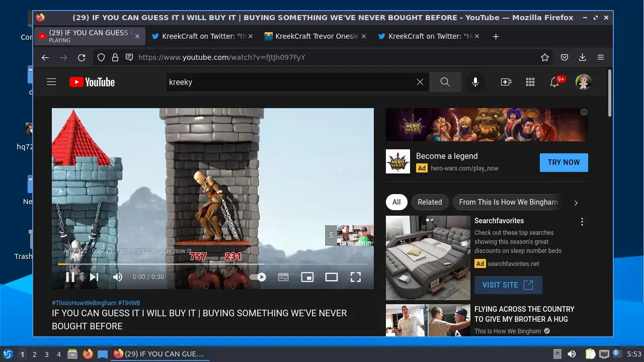The height and width of the screenshot is (362, 644).
Task: Switch to miniplayer mode
Action: pyautogui.click(x=307, y=277)
